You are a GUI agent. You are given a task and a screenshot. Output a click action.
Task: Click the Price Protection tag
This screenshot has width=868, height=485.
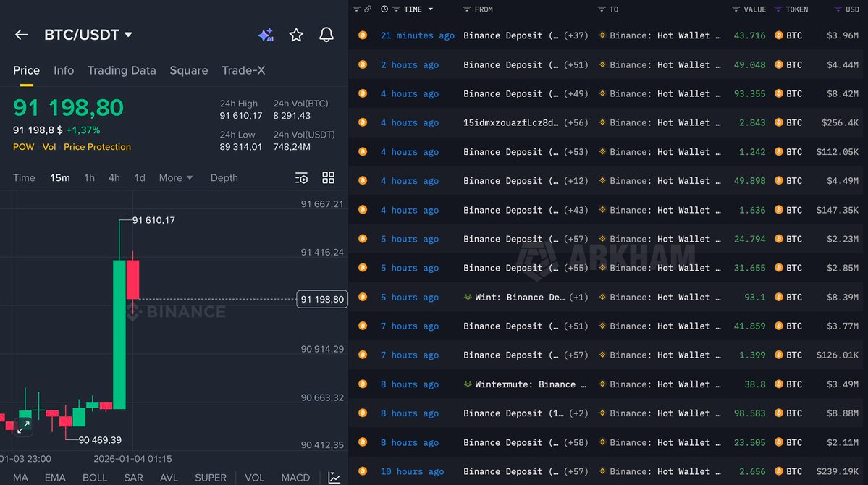pyautogui.click(x=98, y=147)
